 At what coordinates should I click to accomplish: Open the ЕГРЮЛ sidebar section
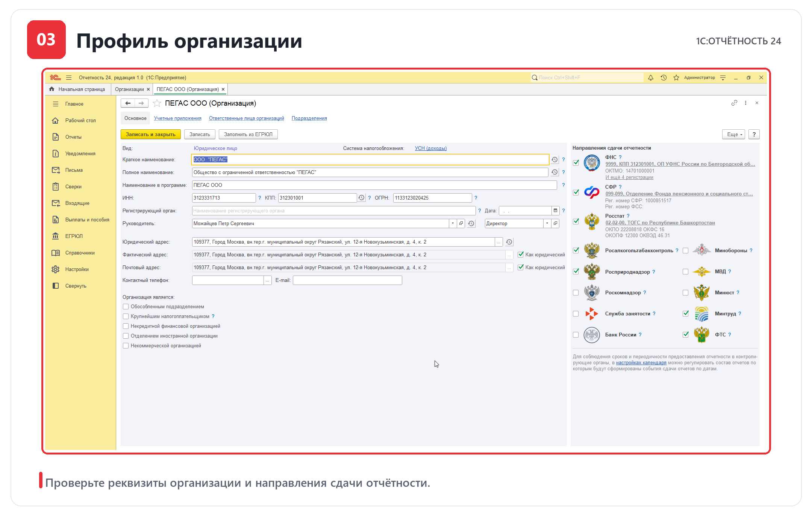[74, 236]
